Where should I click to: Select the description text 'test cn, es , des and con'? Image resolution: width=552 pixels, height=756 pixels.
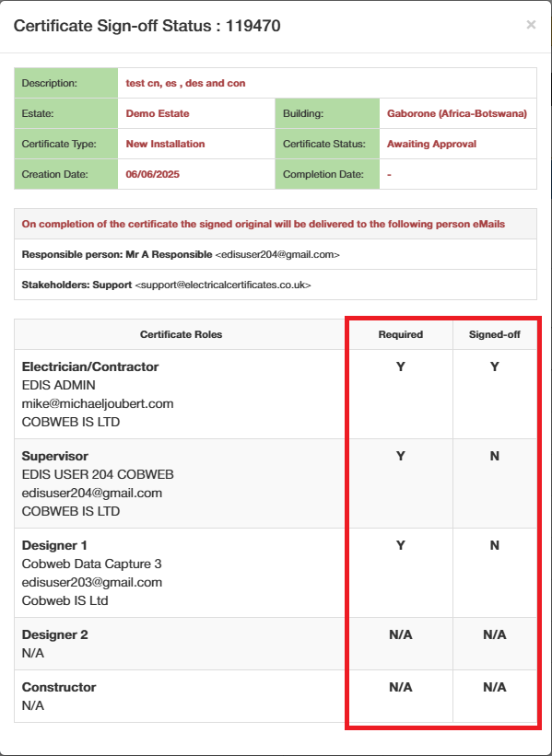[185, 83]
